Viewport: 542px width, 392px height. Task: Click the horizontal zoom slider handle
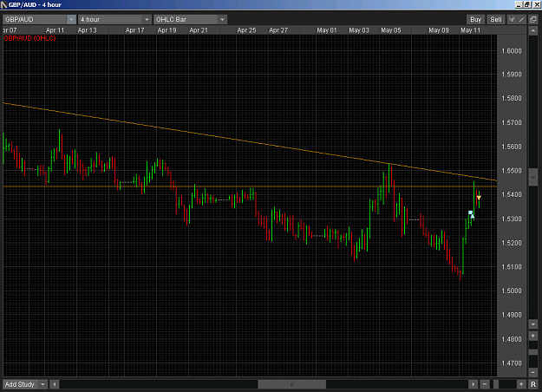tap(496, 384)
